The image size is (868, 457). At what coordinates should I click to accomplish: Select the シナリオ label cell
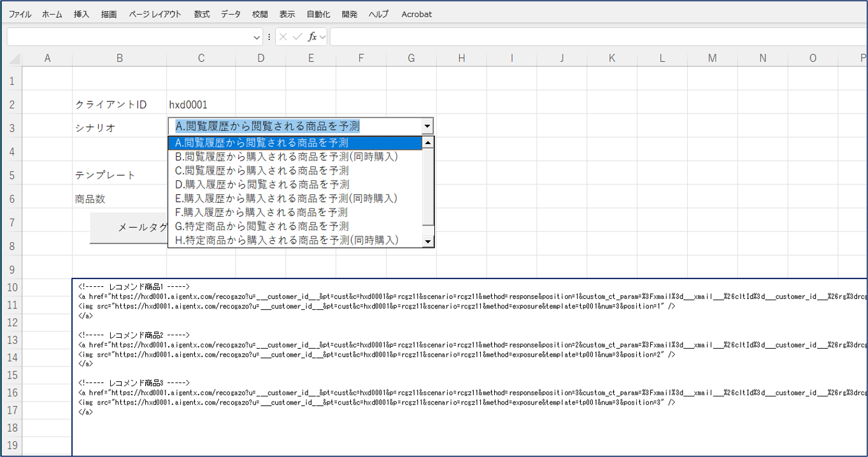pyautogui.click(x=120, y=128)
